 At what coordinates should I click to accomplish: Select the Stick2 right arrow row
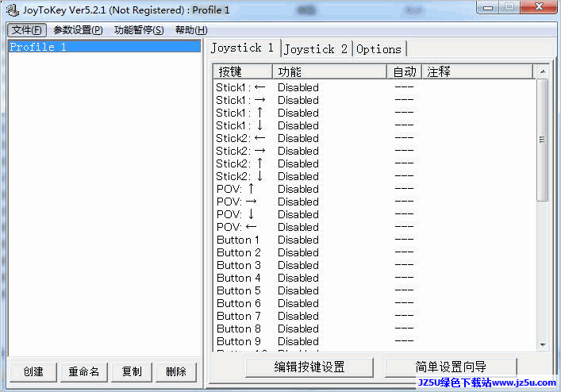tap(375, 151)
